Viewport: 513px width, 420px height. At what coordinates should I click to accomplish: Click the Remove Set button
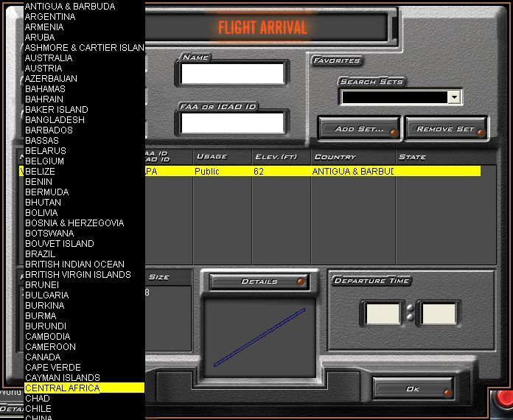point(445,129)
